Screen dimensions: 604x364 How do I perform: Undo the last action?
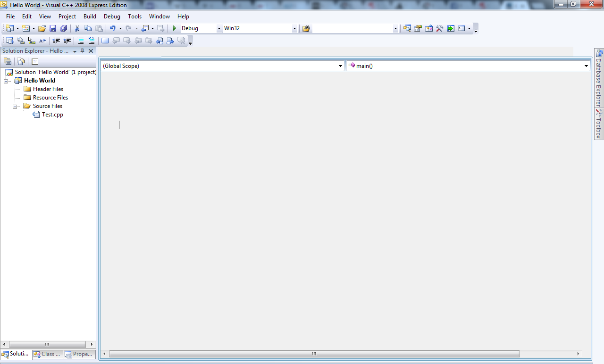(x=113, y=28)
